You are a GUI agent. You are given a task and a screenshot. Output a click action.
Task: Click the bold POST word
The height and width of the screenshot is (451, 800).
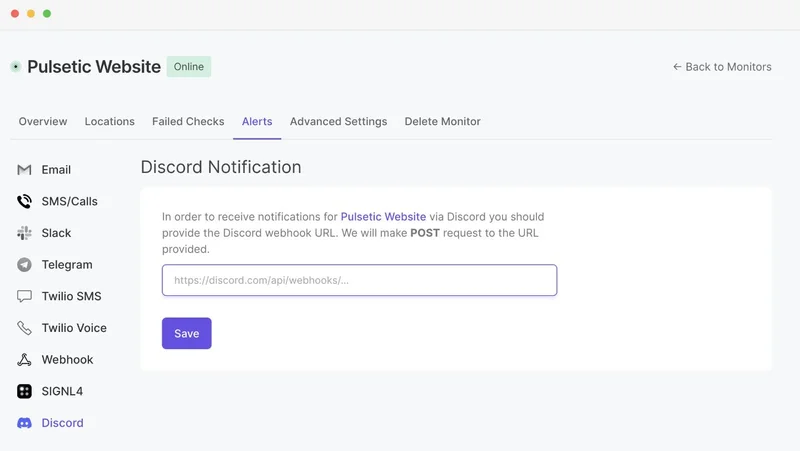pyautogui.click(x=425, y=233)
